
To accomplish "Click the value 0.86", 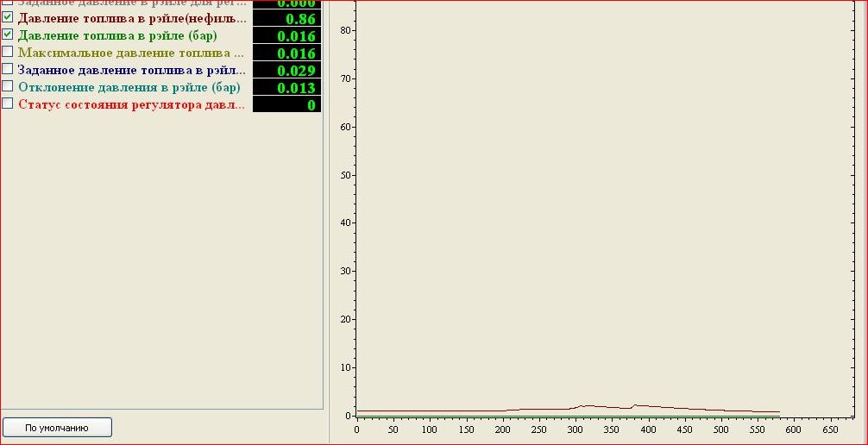I will (286, 19).
